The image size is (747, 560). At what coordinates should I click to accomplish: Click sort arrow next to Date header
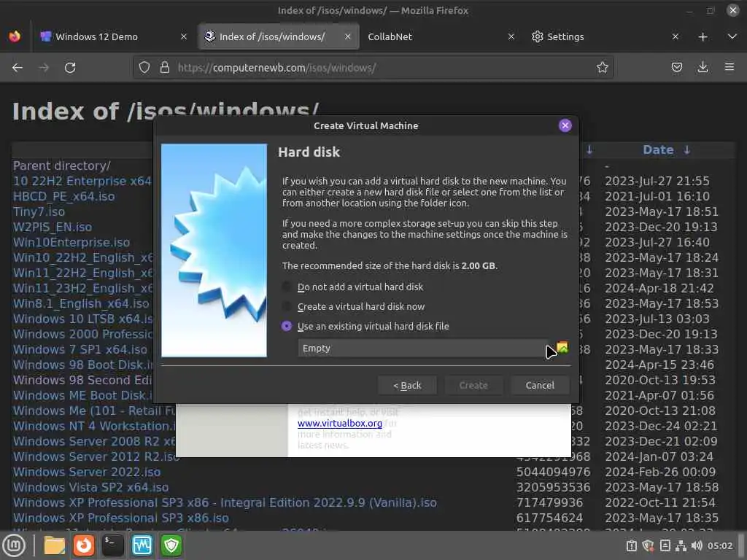(x=687, y=149)
